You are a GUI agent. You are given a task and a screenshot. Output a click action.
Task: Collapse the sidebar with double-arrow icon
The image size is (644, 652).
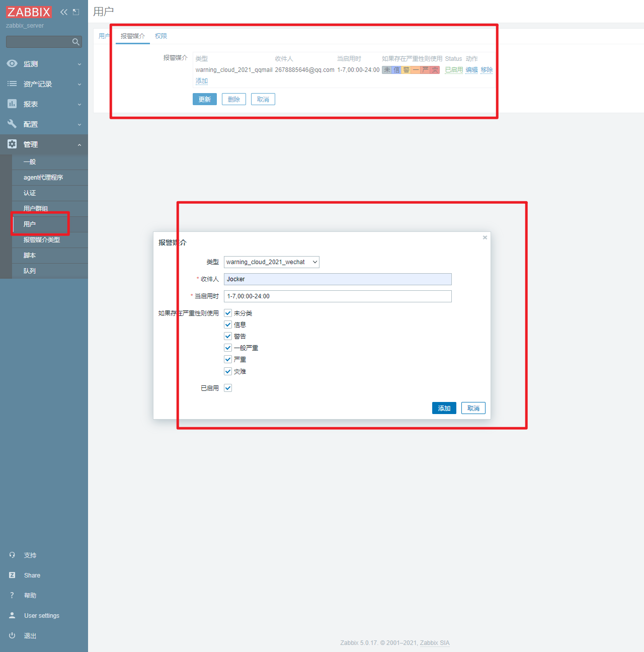(x=64, y=12)
